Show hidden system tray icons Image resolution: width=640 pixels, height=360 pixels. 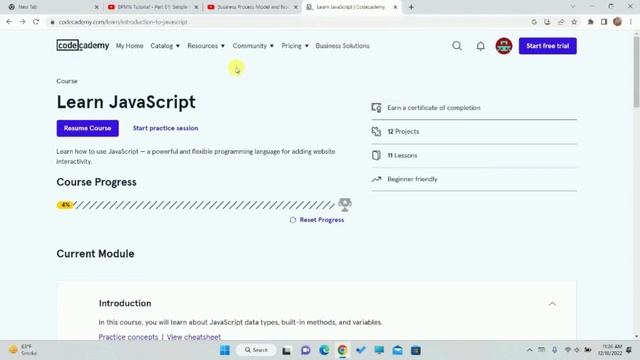tap(529, 350)
